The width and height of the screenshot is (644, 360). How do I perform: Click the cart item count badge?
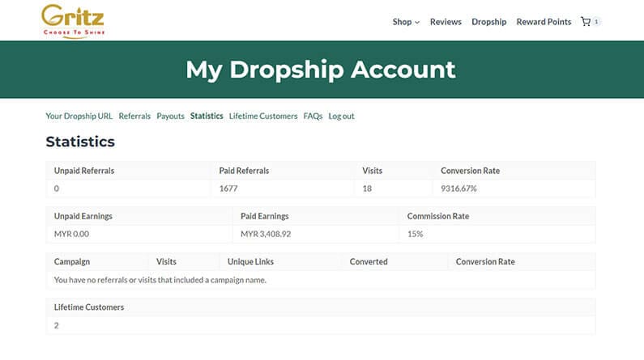coord(597,22)
